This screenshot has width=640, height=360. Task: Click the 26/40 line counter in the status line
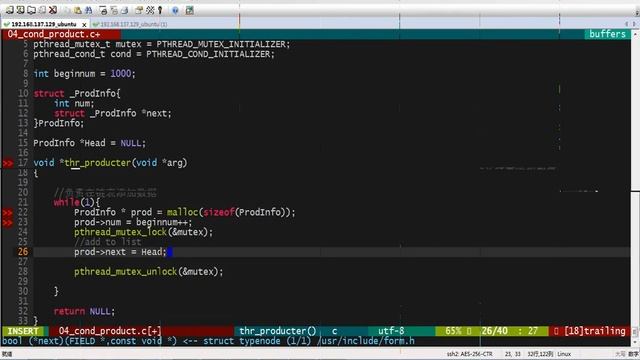click(494, 331)
